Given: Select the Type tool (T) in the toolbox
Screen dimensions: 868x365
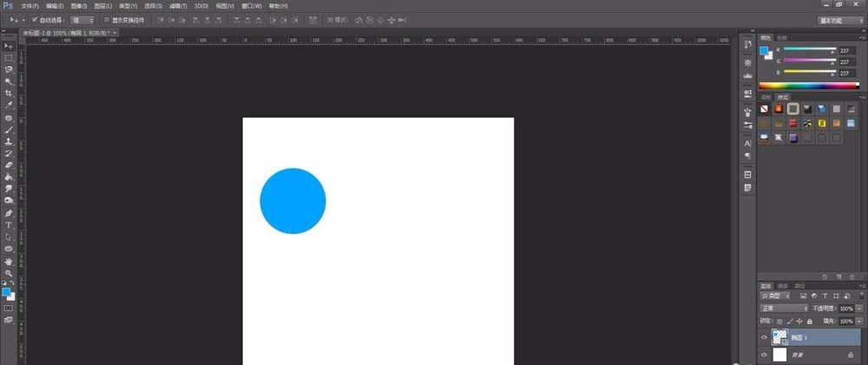Looking at the screenshot, I should (9, 225).
